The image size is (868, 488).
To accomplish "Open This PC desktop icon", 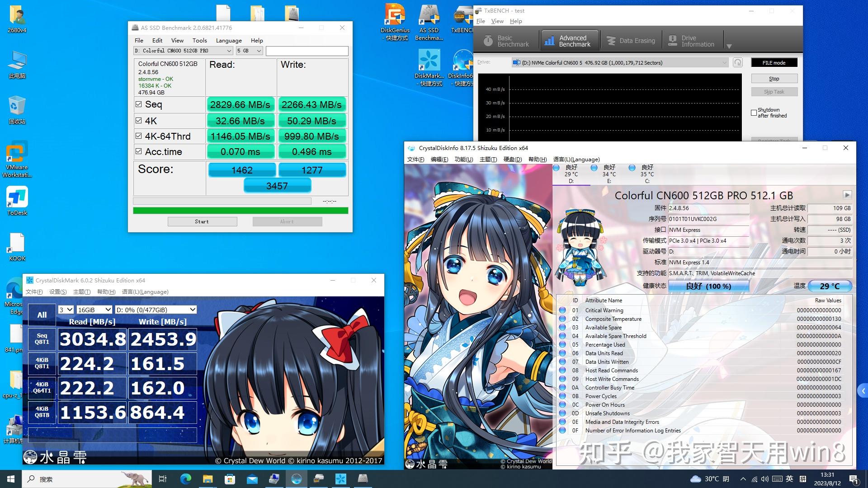I will click(x=17, y=65).
